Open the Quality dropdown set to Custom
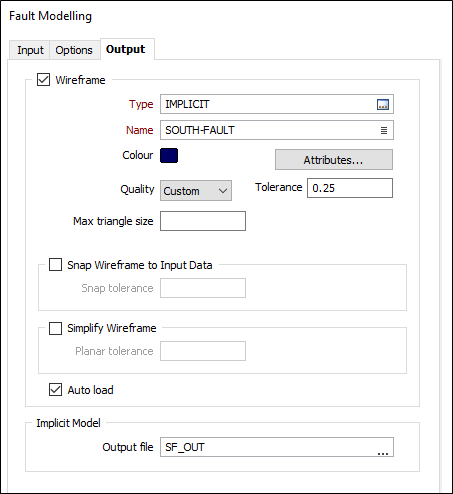The height and width of the screenshot is (494, 453). click(x=196, y=191)
